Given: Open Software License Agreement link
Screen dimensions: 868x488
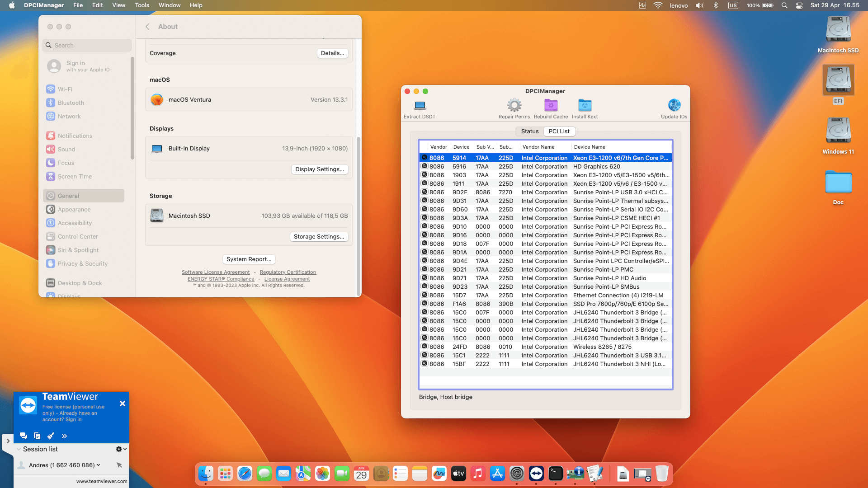Looking at the screenshot, I should click(216, 272).
